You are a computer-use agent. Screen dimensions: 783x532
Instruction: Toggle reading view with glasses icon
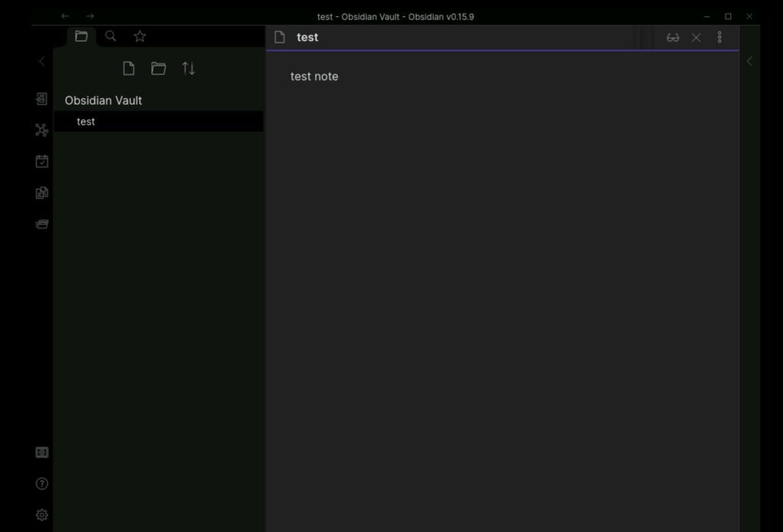tap(673, 37)
